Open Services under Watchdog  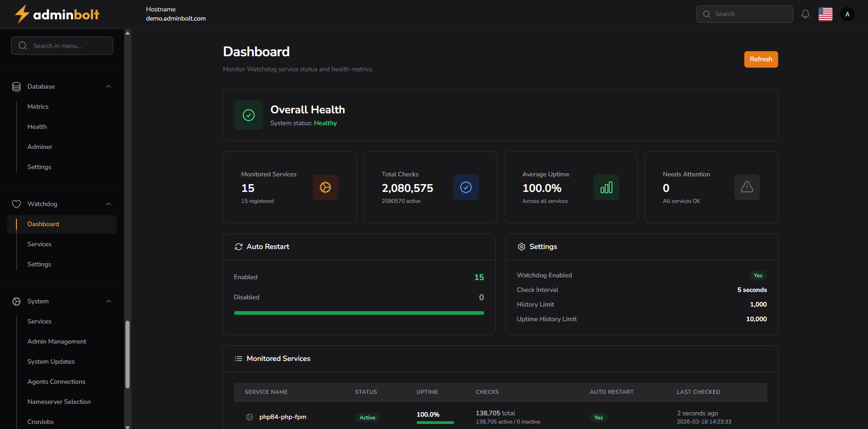point(39,244)
